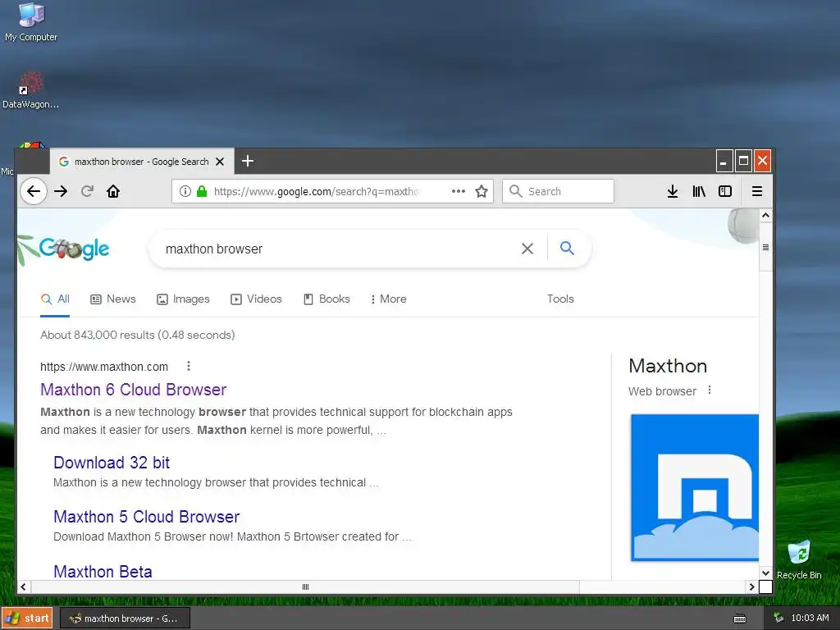
Task: Open a new tab with plus button
Action: (x=248, y=161)
